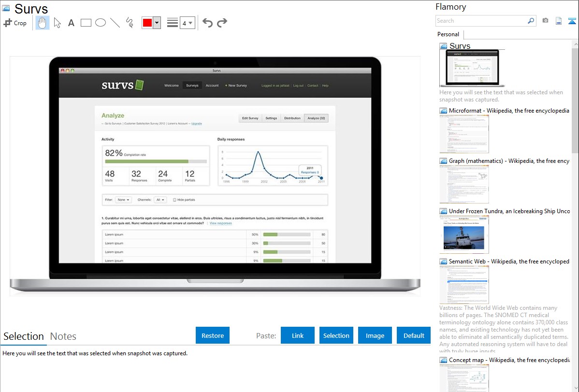Viewport: 579px width, 392px height.
Task: Select Semantic Web - Wikipedia title
Action: (x=509, y=261)
